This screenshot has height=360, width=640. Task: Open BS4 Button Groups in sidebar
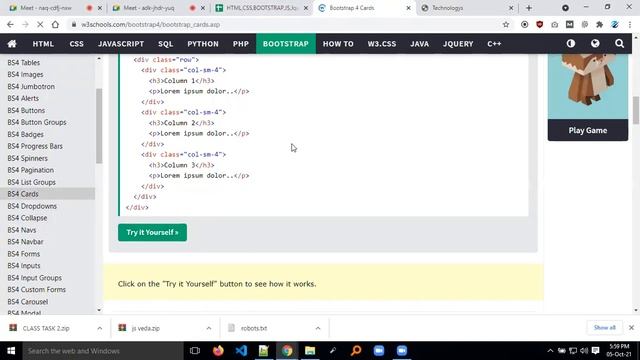37,122
